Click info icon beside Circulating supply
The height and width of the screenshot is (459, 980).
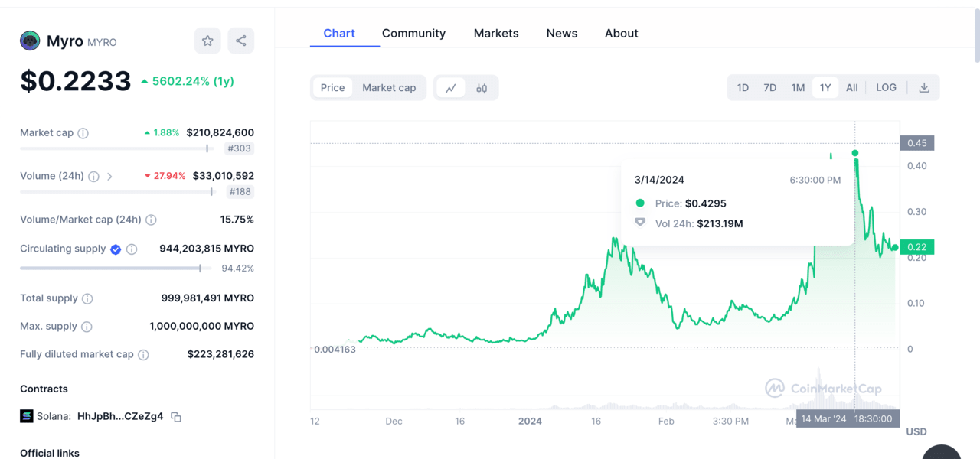[132, 249]
